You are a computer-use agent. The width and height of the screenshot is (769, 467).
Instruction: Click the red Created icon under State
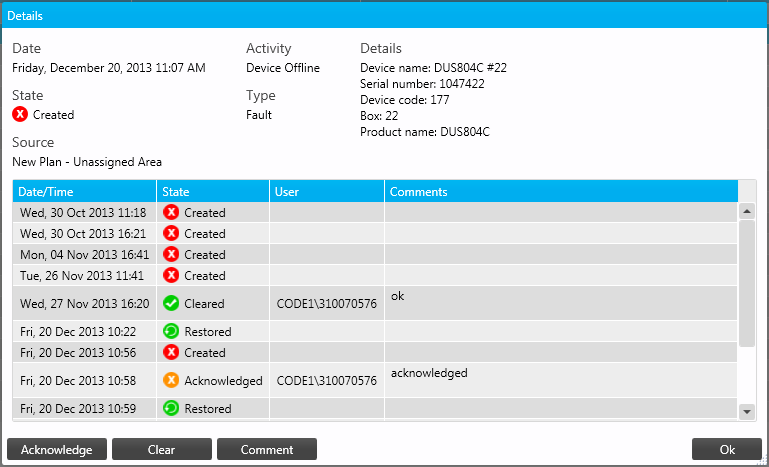(20, 115)
